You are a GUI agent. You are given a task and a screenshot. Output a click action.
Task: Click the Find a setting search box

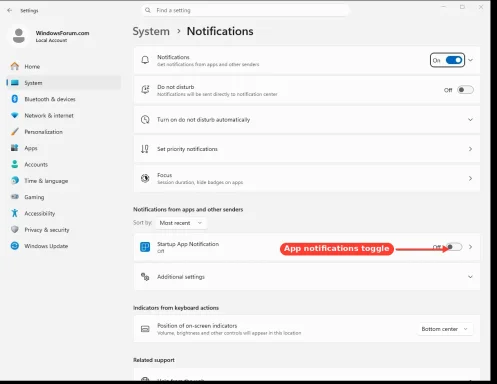(246, 10)
